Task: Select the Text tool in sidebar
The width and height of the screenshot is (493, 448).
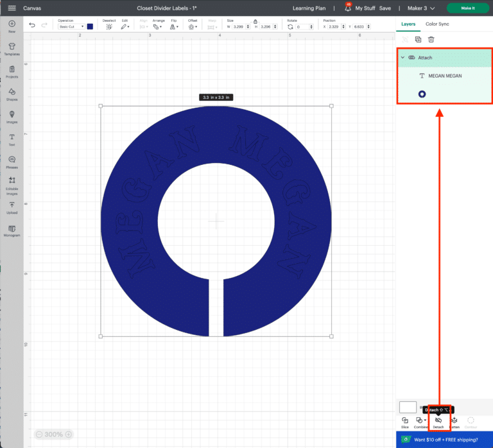Action: (12, 139)
